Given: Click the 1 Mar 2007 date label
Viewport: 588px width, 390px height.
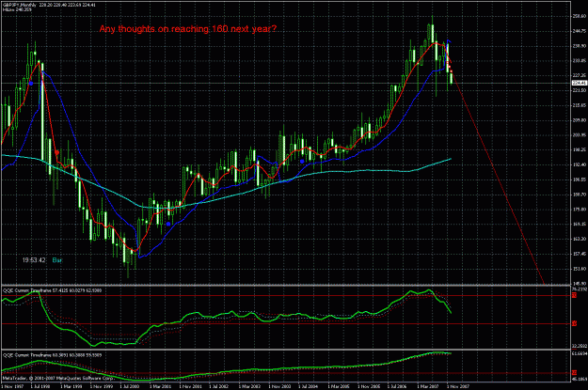Looking at the screenshot, I should coord(428,386).
